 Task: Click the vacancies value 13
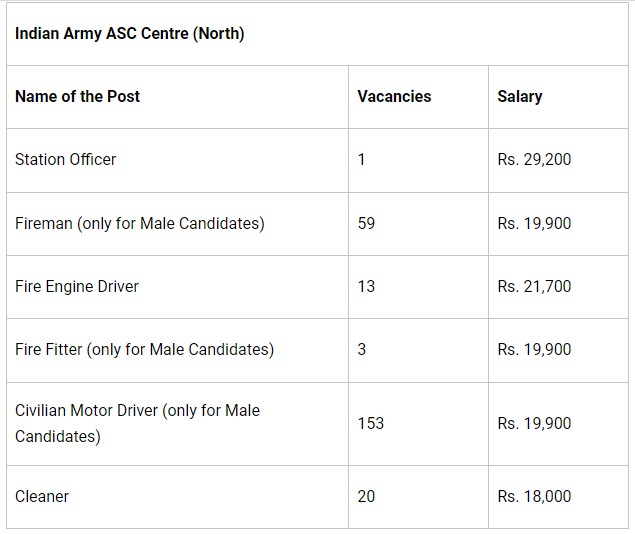click(x=366, y=287)
